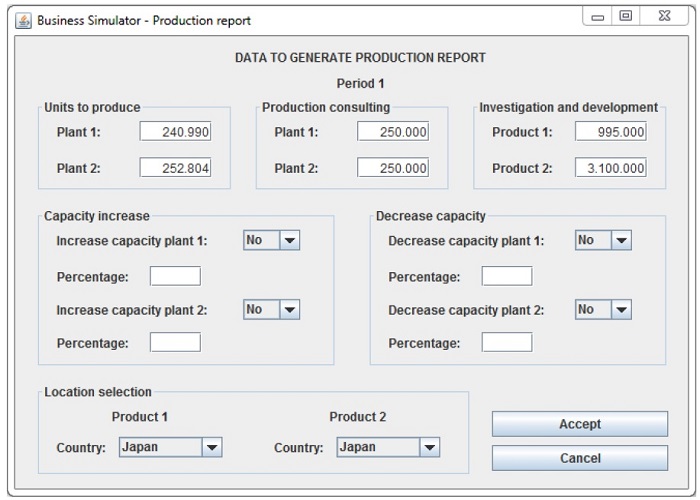Screen dimensions: 700x500
Task: Open Product 1 Country dropdown
Action: (170, 448)
